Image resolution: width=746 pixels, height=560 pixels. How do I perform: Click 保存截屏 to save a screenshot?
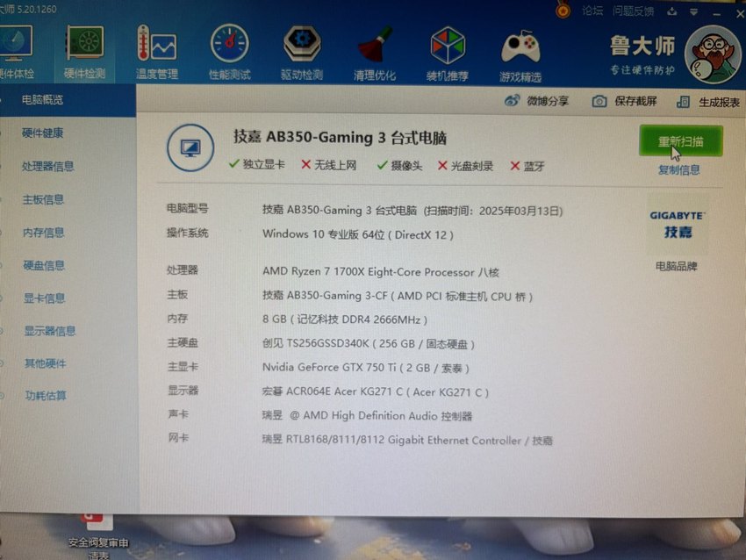[x=624, y=101]
